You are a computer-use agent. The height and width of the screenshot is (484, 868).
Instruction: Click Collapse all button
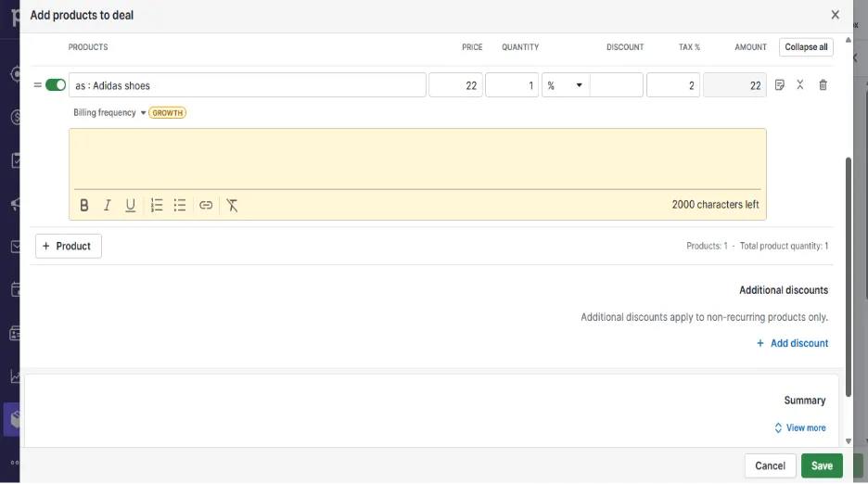pos(806,47)
